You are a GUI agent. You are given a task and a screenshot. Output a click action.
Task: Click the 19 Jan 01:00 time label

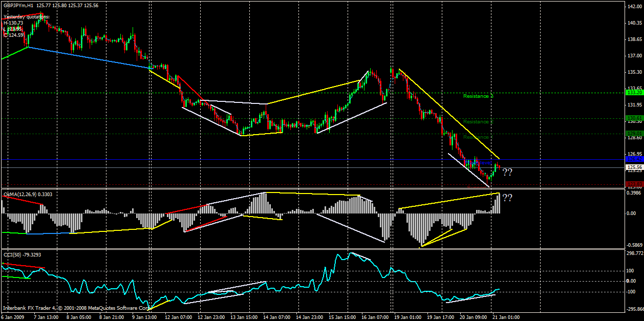tap(407, 317)
